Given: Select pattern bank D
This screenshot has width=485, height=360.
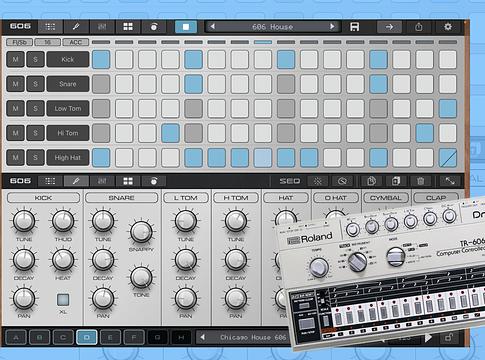Looking at the screenshot, I should (x=86, y=337).
